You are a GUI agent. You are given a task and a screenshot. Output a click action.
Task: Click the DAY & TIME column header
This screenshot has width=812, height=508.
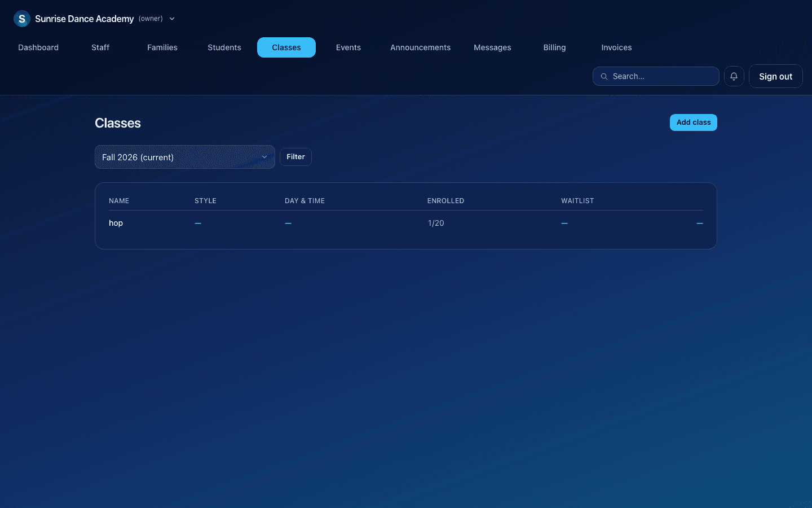click(x=304, y=201)
